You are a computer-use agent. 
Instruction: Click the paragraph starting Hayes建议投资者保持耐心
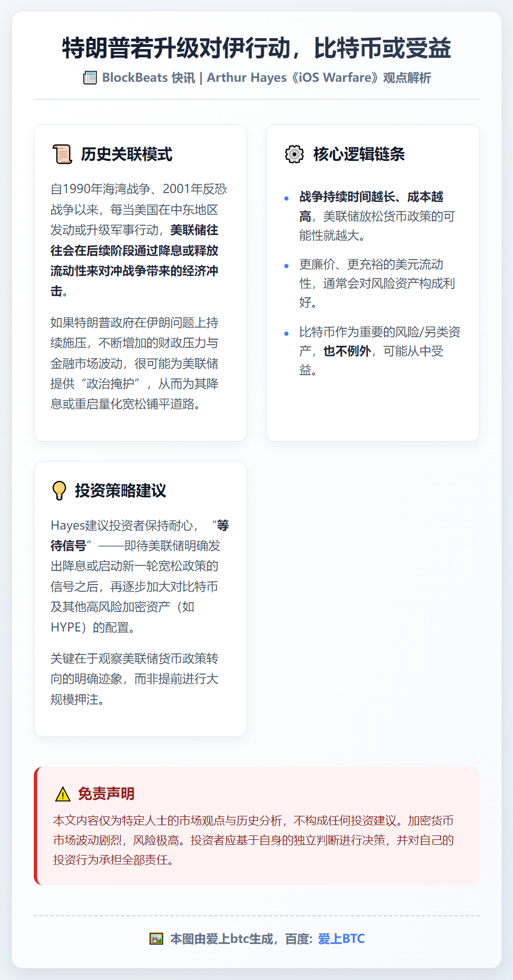click(x=140, y=576)
